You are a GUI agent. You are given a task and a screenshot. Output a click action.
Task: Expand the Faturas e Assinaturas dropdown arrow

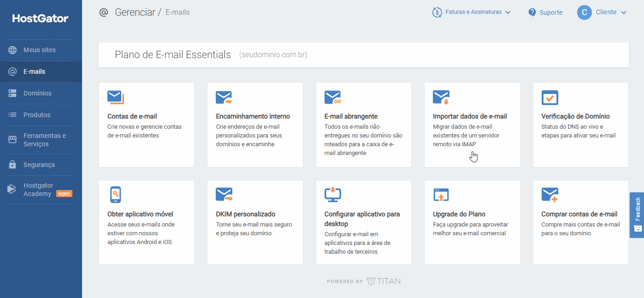coord(508,12)
